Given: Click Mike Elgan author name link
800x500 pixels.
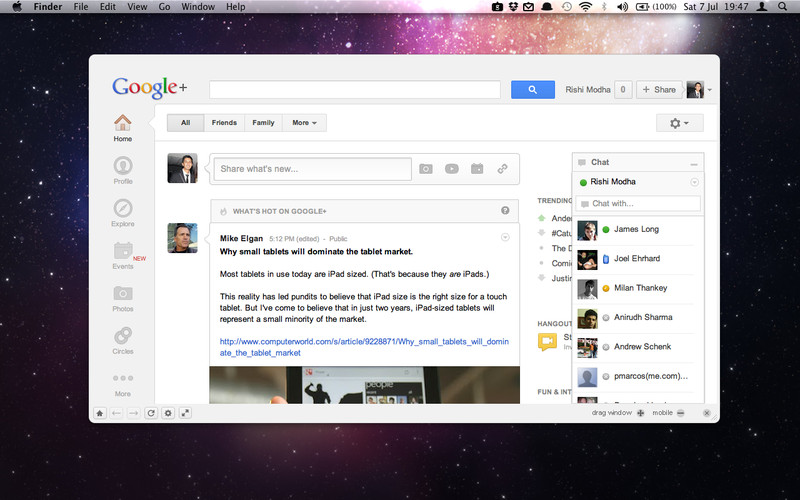Looking at the screenshot, I should (x=241, y=238).
